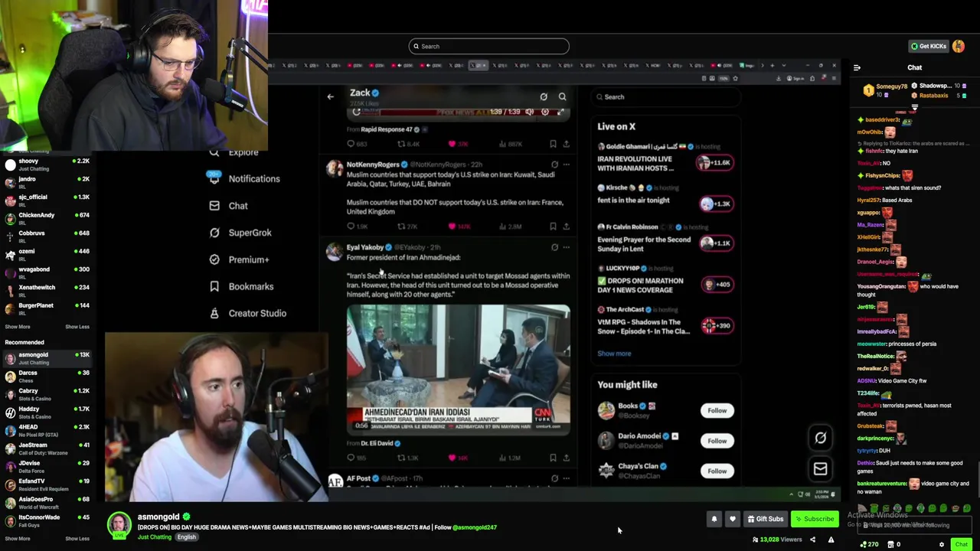
Task: Click the notification bell button under stream
Action: [x=714, y=519]
